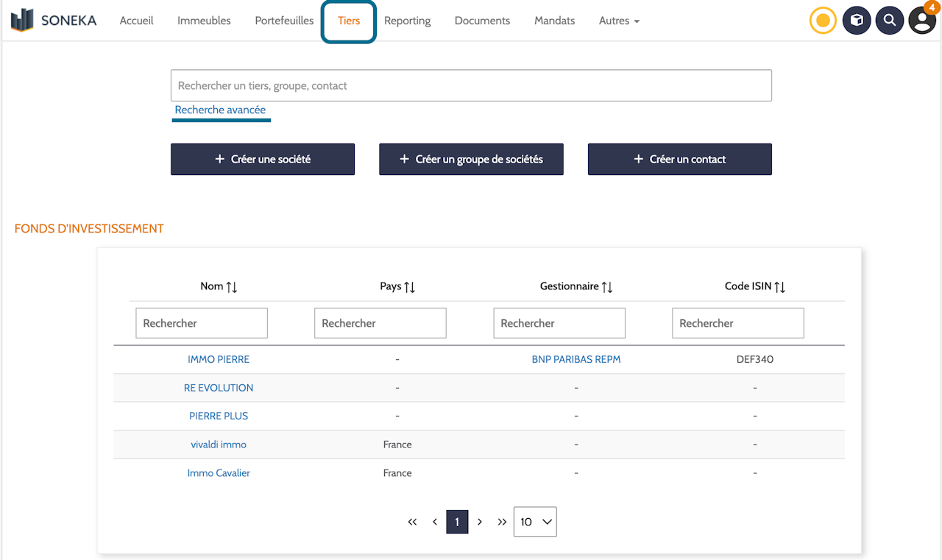Screen dimensions: 942x560
Task: Focus the Code ISIN column filter field
Action: pyautogui.click(x=738, y=323)
